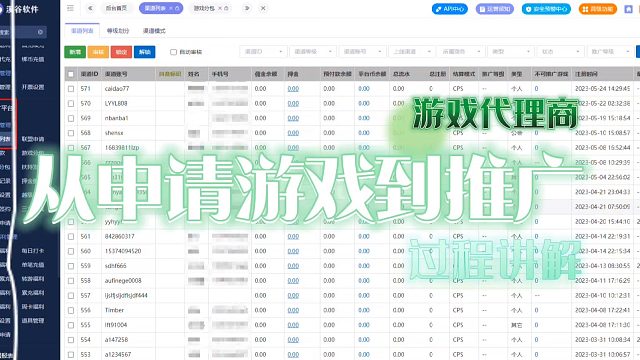Viewport: 640px width, 360px height.
Task: Click the 押金 0.00 link in row 559
Action: [x=293, y=266]
